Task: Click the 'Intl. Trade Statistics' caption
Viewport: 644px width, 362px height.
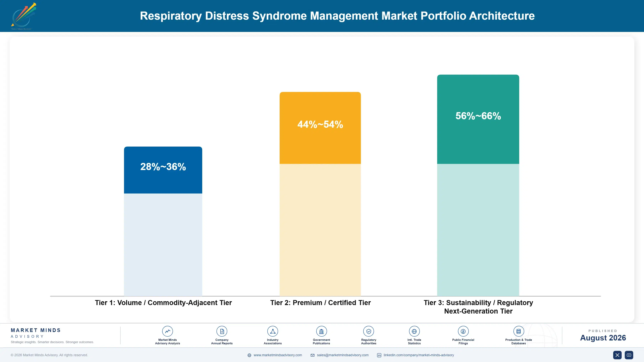Action: click(414, 342)
